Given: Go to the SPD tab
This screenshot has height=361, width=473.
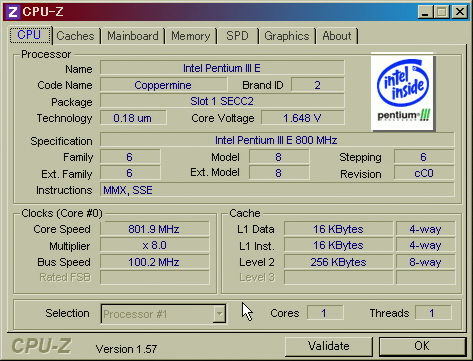Looking at the screenshot, I should click(x=237, y=36).
